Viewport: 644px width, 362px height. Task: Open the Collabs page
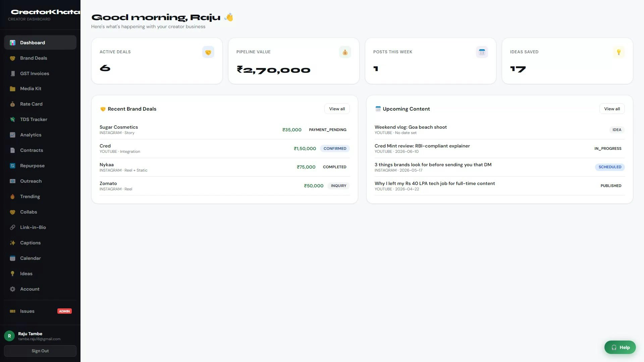click(x=40, y=212)
